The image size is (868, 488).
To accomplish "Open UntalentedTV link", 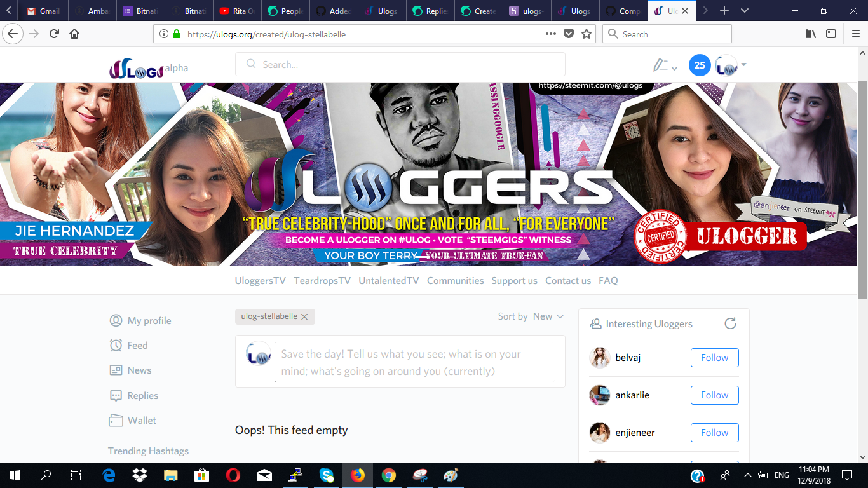I will (x=389, y=280).
